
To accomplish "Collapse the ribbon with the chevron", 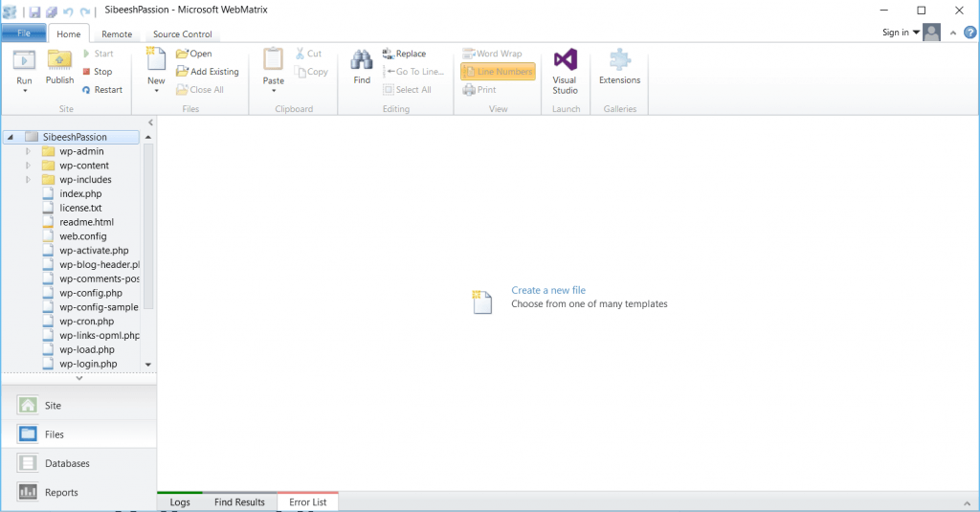I will (x=953, y=33).
